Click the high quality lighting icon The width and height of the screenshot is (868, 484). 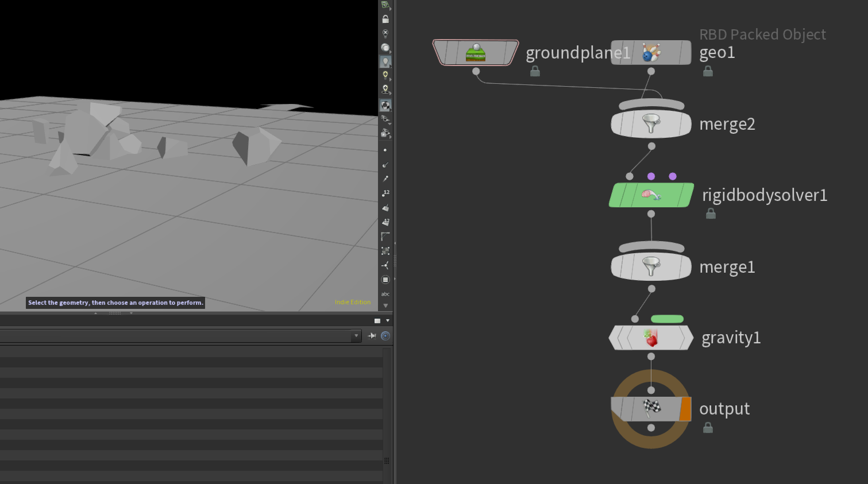click(385, 75)
